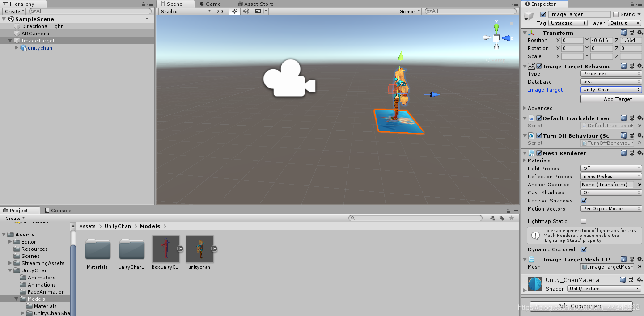Expand the Advanced section

525,108
